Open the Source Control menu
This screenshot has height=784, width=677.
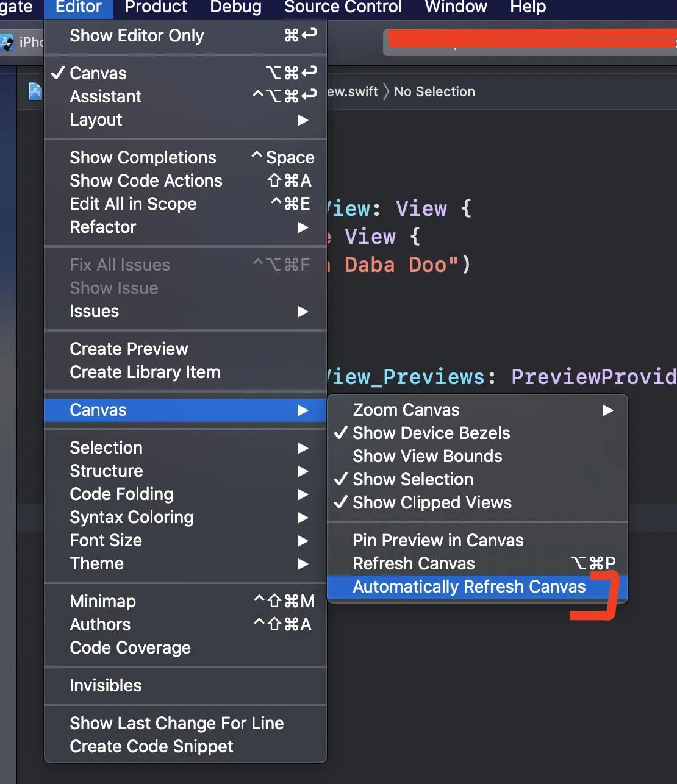pos(343,7)
